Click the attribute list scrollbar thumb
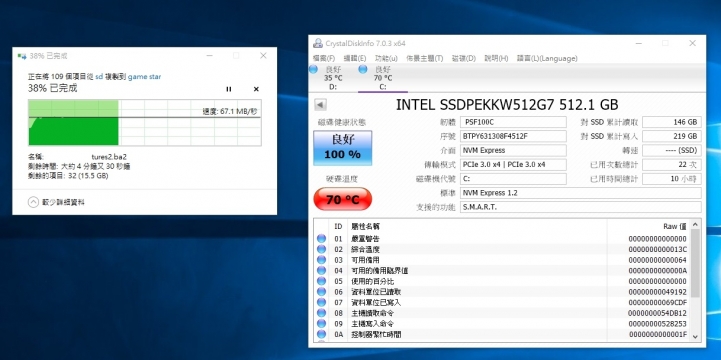The width and height of the screenshot is (721, 360). [695, 263]
